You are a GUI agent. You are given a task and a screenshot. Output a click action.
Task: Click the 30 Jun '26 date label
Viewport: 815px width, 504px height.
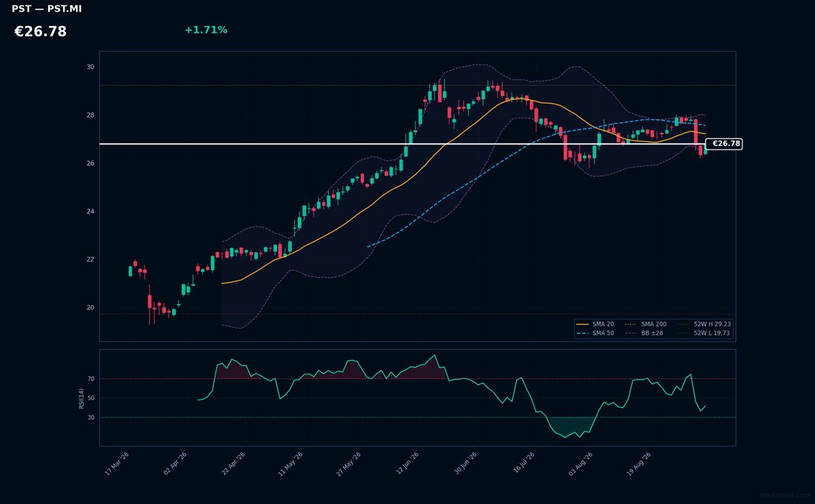pos(465,464)
